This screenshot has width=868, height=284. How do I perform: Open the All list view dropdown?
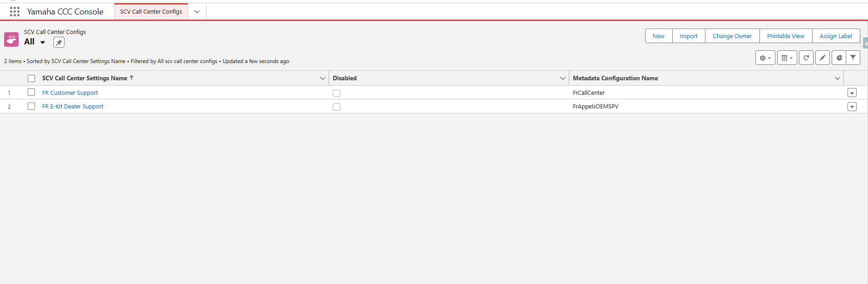43,42
